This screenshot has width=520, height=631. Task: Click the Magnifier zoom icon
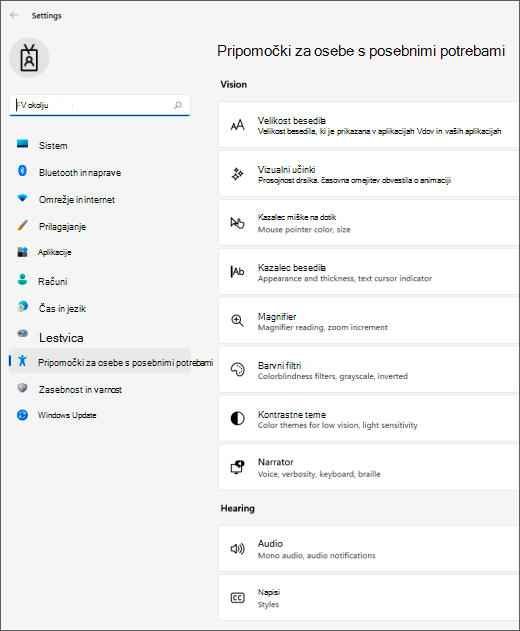tap(237, 321)
